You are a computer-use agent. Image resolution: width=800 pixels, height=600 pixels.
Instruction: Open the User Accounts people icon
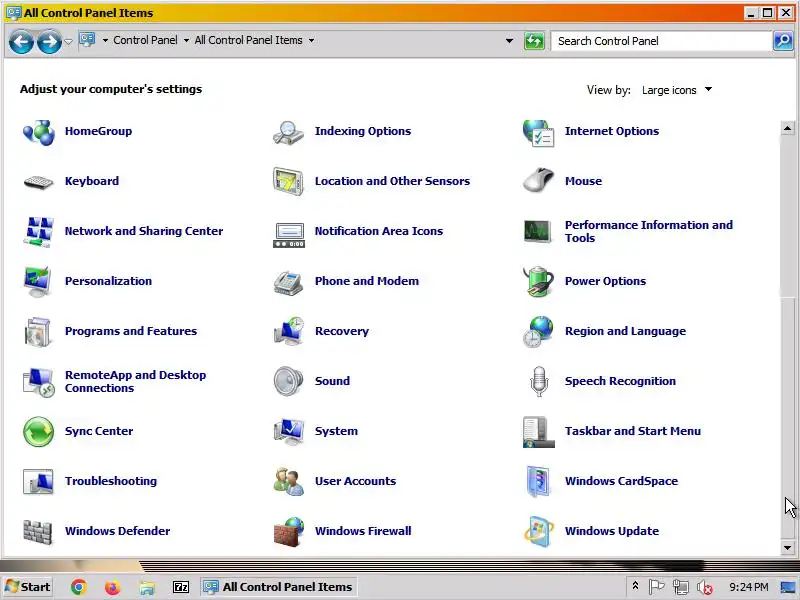289,481
